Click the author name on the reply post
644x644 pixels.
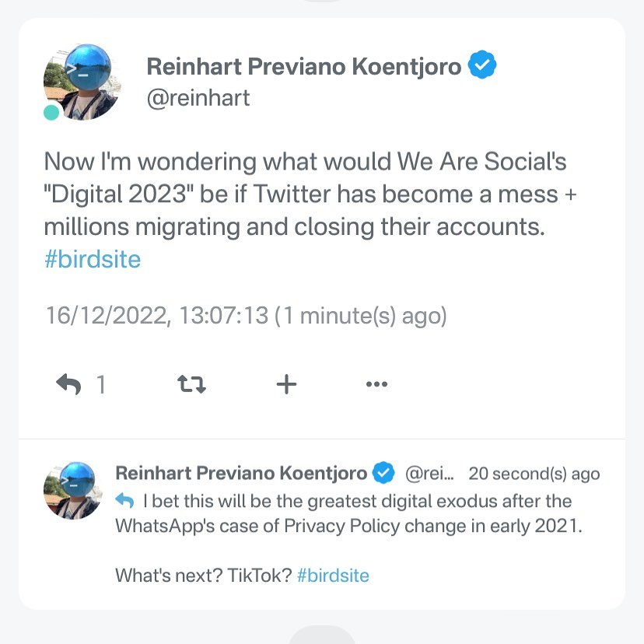pos(241,473)
